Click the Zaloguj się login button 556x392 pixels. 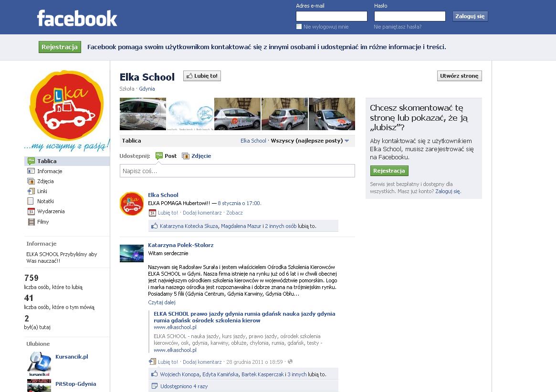[470, 16]
